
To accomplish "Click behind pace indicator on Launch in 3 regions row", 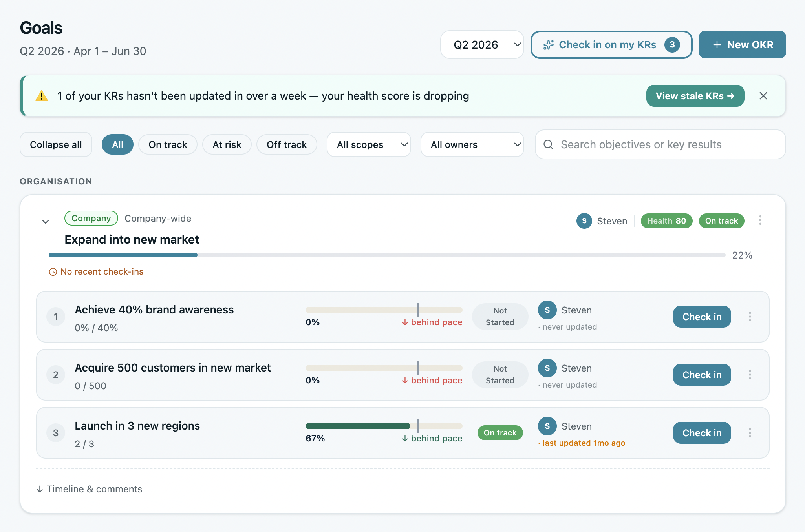I will pos(432,438).
